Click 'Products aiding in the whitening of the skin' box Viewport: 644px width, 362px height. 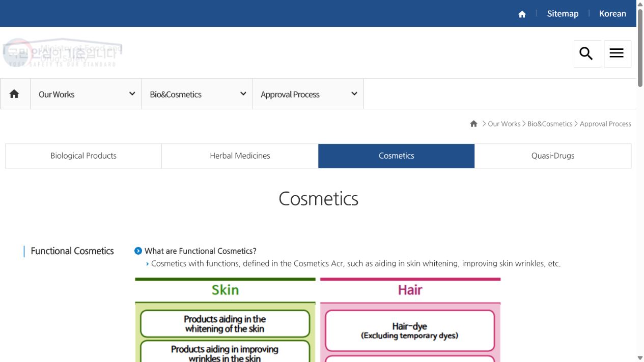click(x=225, y=324)
